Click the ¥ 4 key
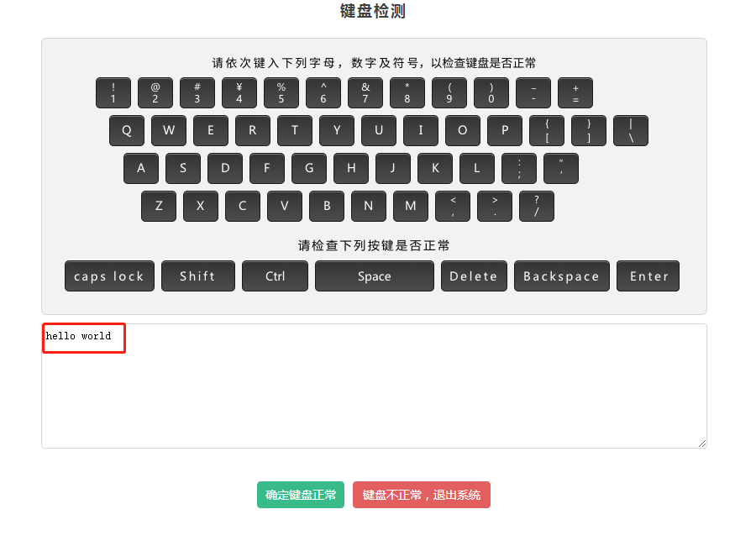The image size is (756, 546). [x=239, y=92]
